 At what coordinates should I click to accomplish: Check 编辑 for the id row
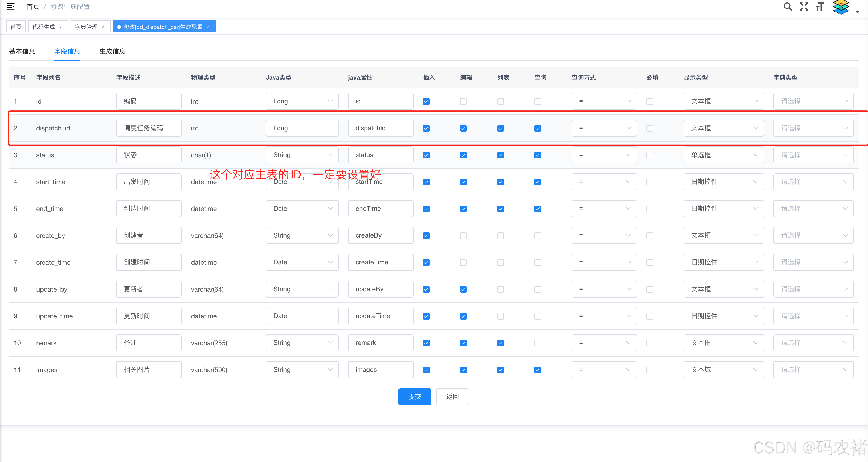coord(463,101)
